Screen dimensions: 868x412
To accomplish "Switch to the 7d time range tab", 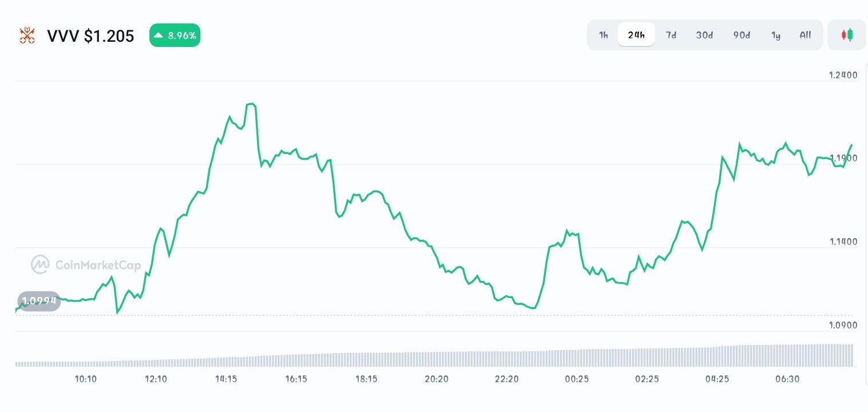I will pos(671,35).
